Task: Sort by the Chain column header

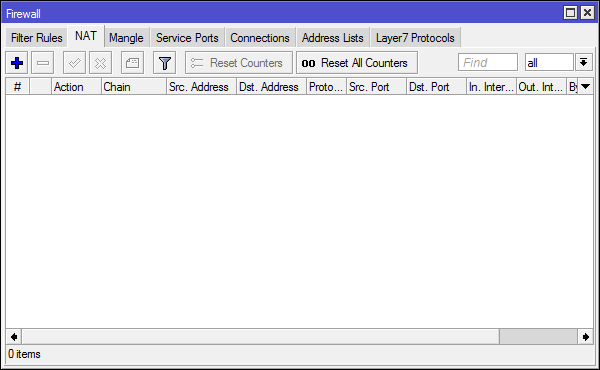Action: click(134, 87)
